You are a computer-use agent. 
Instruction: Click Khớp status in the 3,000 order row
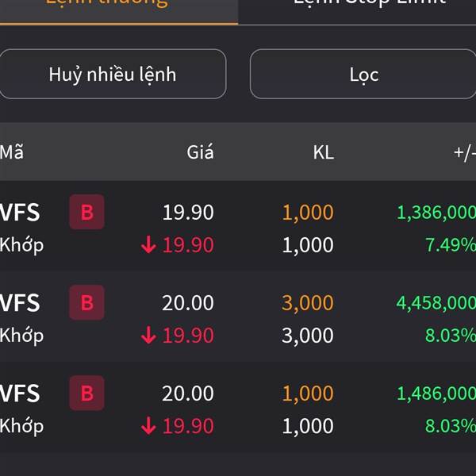pos(22,335)
